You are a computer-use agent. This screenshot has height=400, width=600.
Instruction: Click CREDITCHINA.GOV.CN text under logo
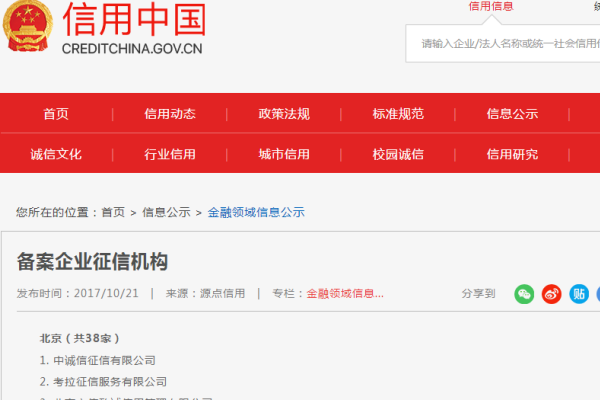coord(132,49)
